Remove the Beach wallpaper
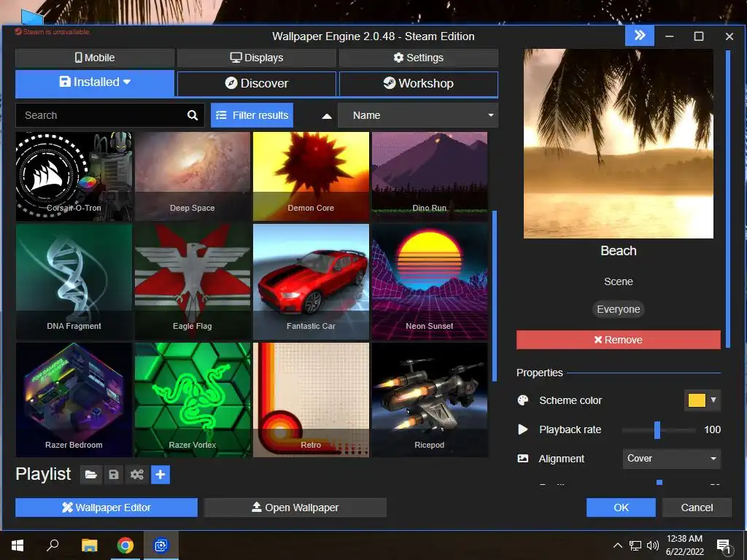Viewport: 747px width, 560px height. click(619, 340)
